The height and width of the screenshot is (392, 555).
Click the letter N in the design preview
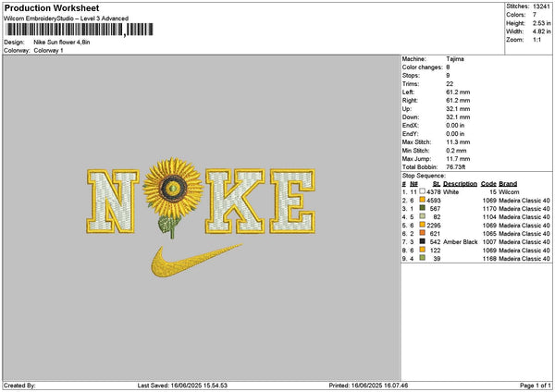click(113, 202)
